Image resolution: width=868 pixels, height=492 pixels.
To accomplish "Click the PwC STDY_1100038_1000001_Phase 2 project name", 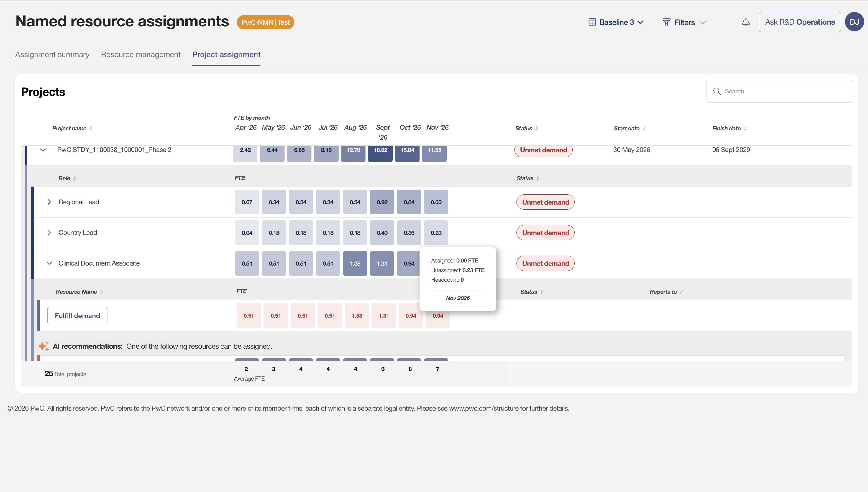I will click(x=114, y=150).
